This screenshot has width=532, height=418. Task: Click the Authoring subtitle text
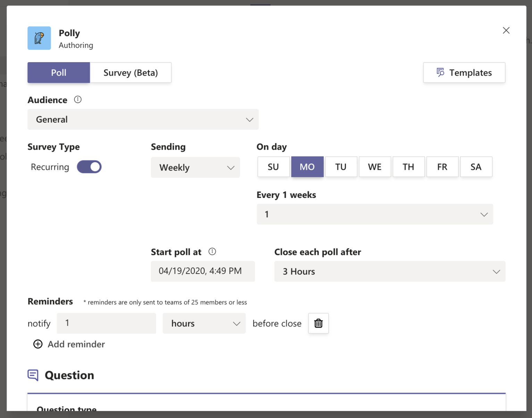pyautogui.click(x=76, y=45)
